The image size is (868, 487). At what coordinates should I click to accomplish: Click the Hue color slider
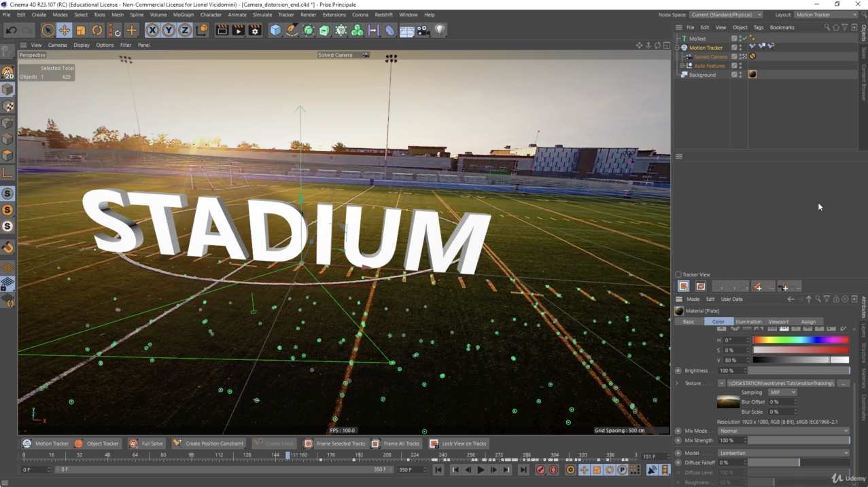point(801,340)
